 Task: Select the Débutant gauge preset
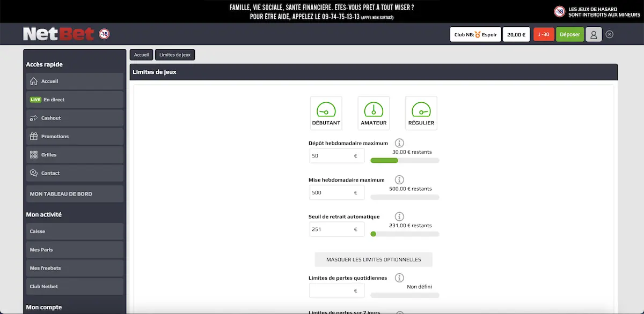click(x=326, y=113)
